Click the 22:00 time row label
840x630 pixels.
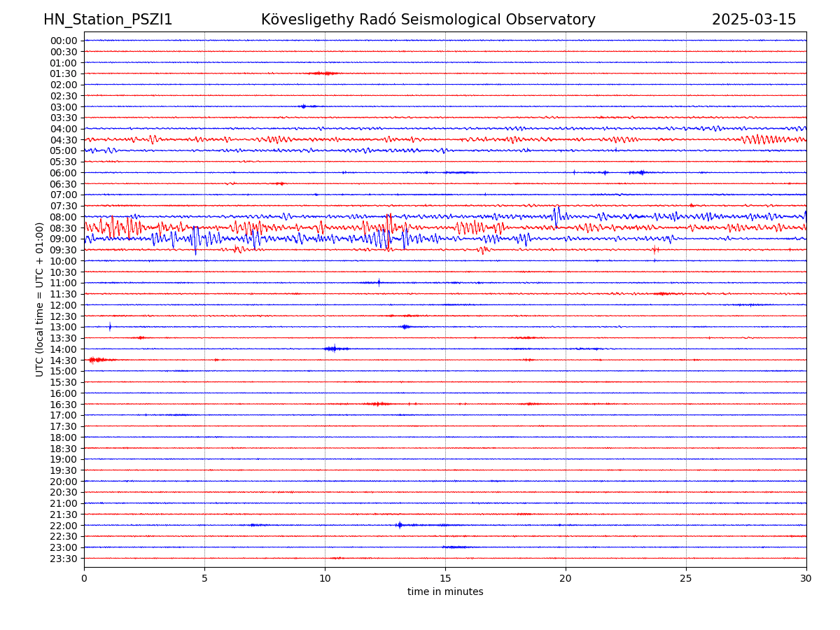tap(64, 526)
